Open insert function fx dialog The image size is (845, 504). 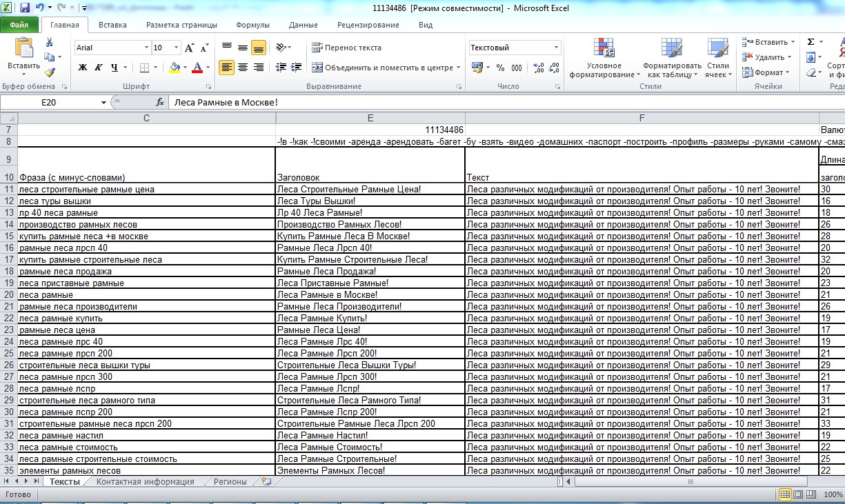(160, 102)
